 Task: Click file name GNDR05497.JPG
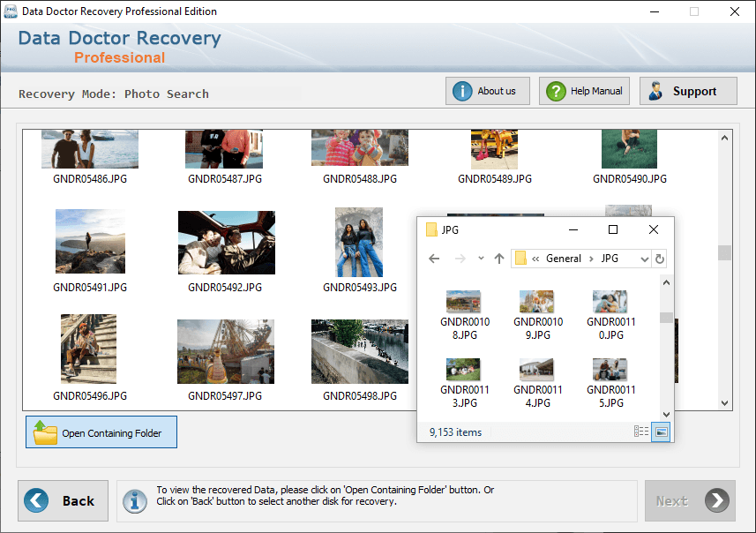click(225, 396)
